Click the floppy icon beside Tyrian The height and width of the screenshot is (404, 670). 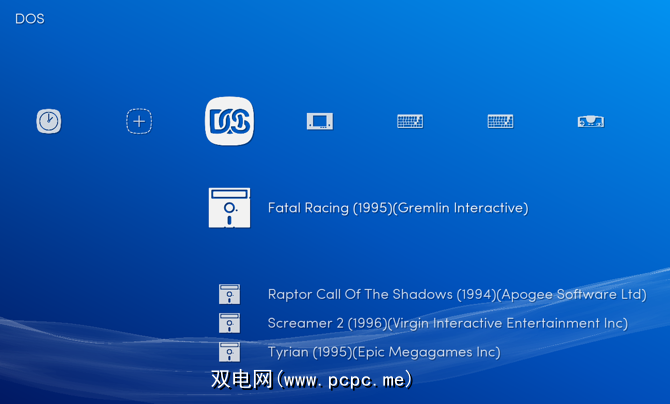pos(229,352)
